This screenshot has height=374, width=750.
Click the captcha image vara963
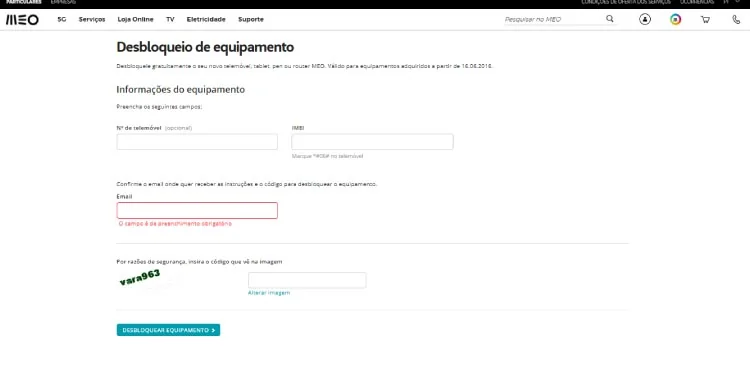pyautogui.click(x=140, y=278)
